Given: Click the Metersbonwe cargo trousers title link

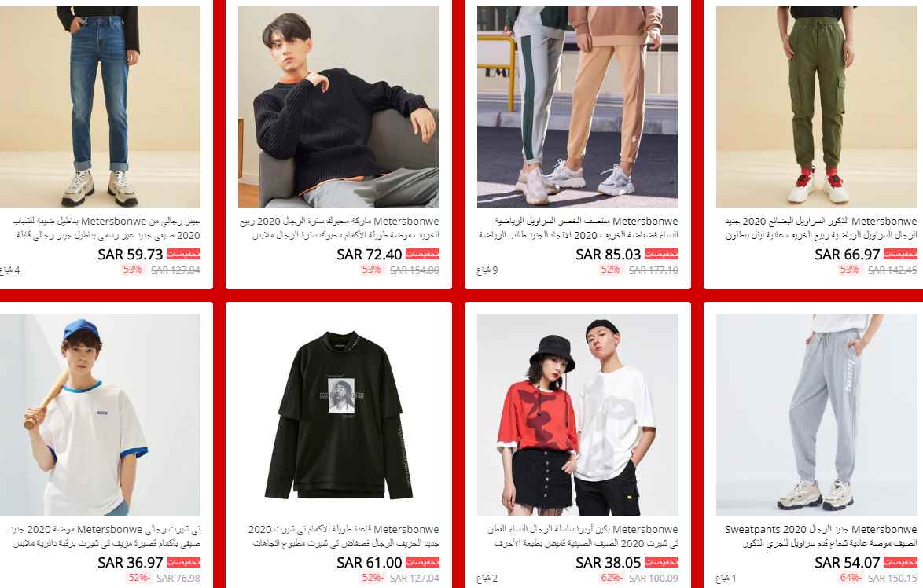Looking at the screenshot, I should click(821, 229).
